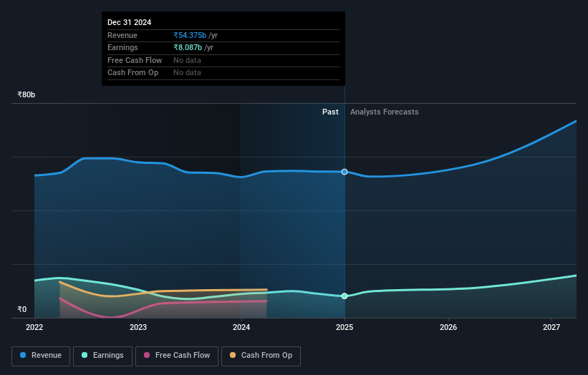The height and width of the screenshot is (375, 588).
Task: Toggle the Revenue legend button
Action: tap(41, 356)
